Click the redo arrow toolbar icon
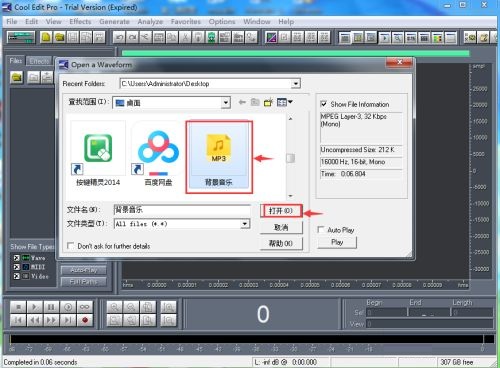This screenshot has width=500, height=368. click(132, 37)
